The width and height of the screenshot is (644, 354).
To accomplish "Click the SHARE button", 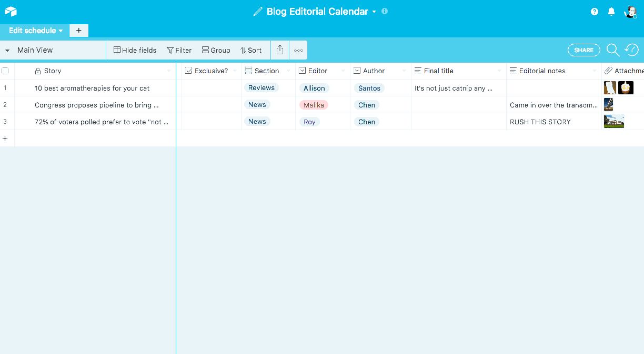I will click(583, 50).
